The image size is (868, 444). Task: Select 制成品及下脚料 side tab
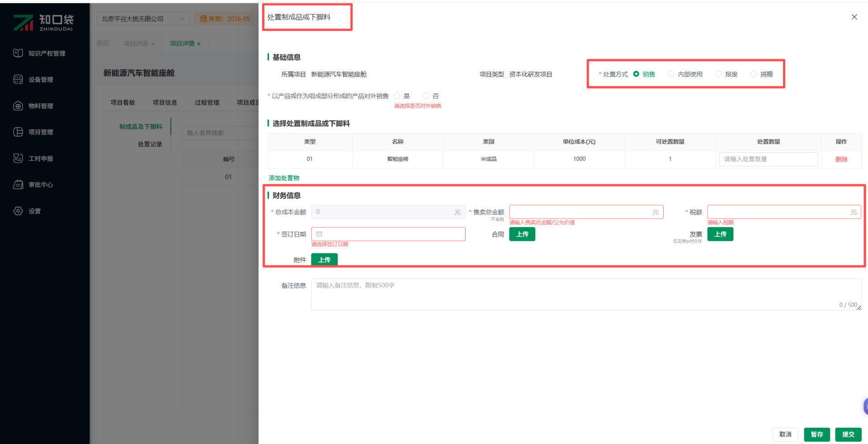[141, 126]
